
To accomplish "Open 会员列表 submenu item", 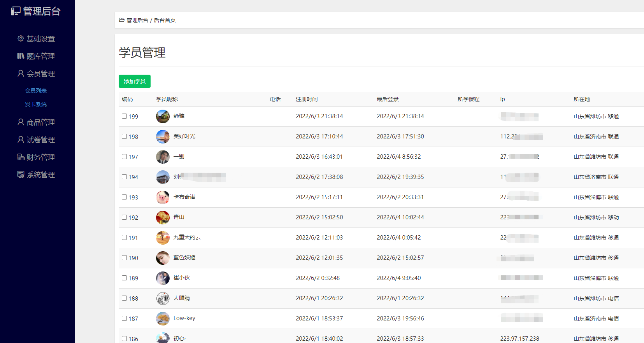I will (x=36, y=91).
